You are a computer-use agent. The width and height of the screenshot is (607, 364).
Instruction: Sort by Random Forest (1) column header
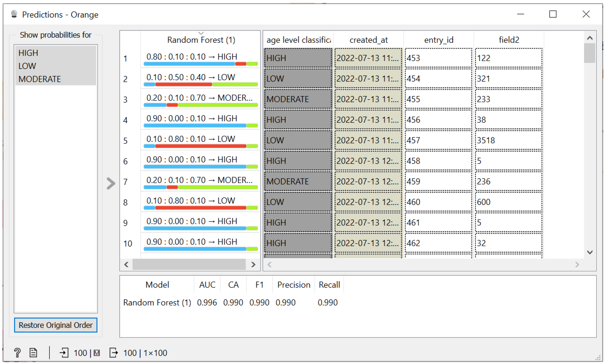click(201, 40)
